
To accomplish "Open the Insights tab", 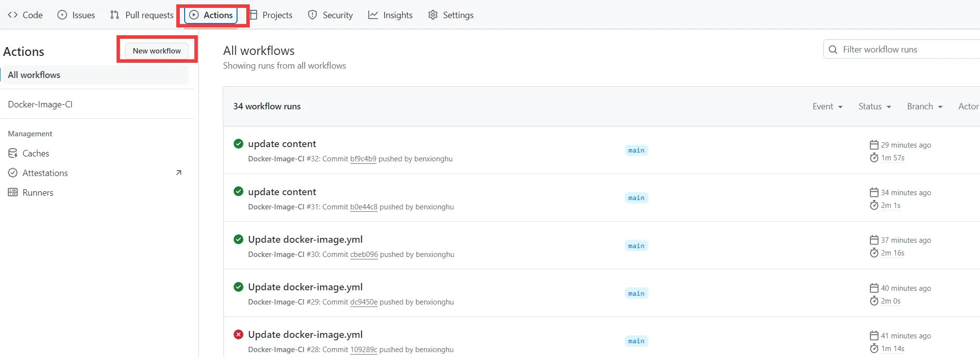I will click(390, 15).
